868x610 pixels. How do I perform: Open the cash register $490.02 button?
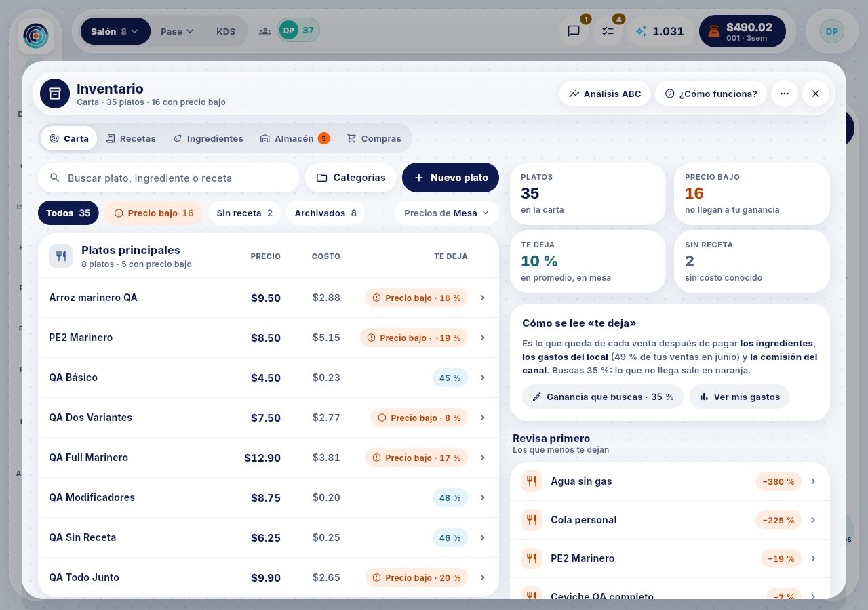point(742,31)
